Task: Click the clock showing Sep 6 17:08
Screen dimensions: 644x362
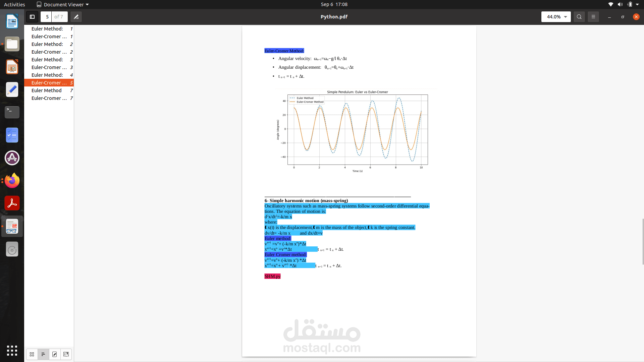Action: point(334,4)
